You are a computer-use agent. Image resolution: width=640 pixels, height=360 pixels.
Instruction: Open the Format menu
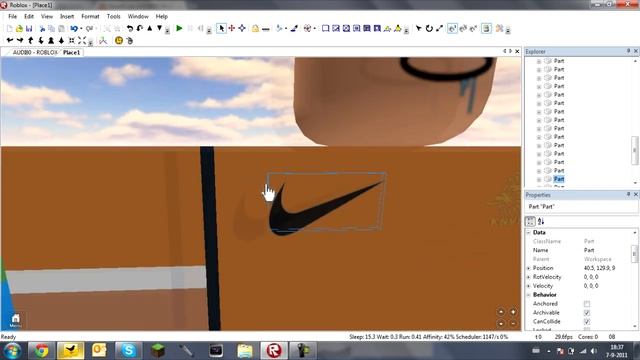tap(90, 16)
